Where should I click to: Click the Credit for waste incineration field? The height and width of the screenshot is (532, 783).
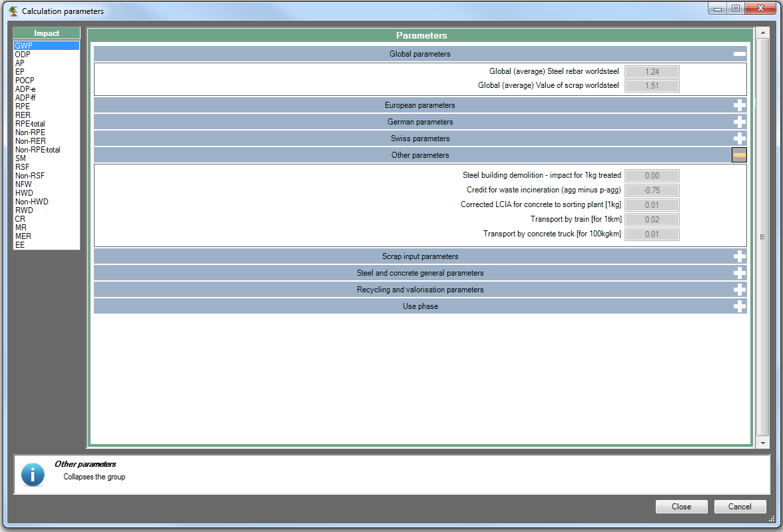click(x=652, y=190)
